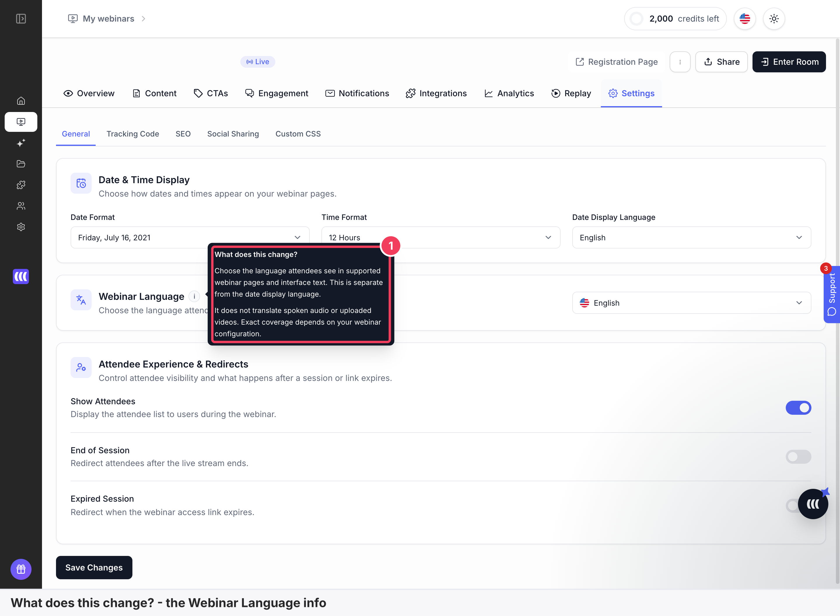Click the purple logo icon in sidebar
The width and height of the screenshot is (840, 616).
click(21, 276)
